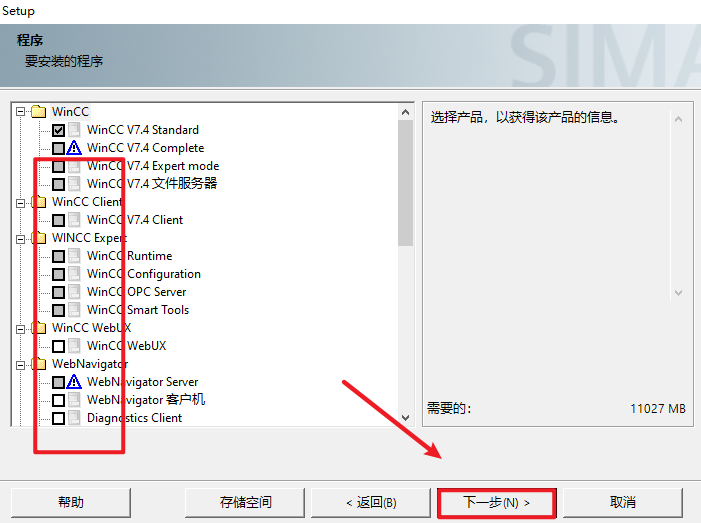Click the document icon beside WinCC V7.4 Standard
Viewport: 701px width, 523px height.
click(75, 130)
